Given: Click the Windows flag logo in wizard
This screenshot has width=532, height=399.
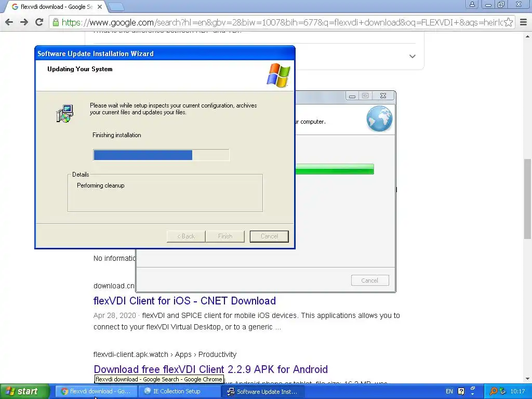Looking at the screenshot, I should 278,75.
